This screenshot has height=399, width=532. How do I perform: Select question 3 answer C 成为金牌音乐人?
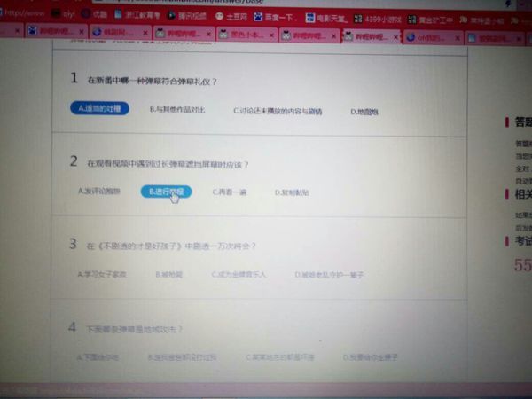[239, 275]
